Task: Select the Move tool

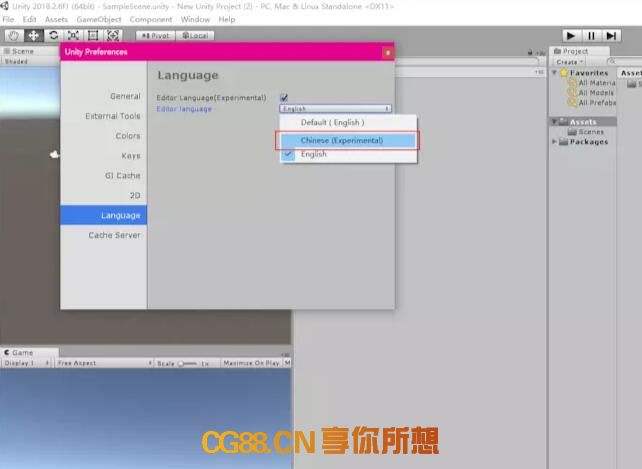Action: [x=34, y=36]
